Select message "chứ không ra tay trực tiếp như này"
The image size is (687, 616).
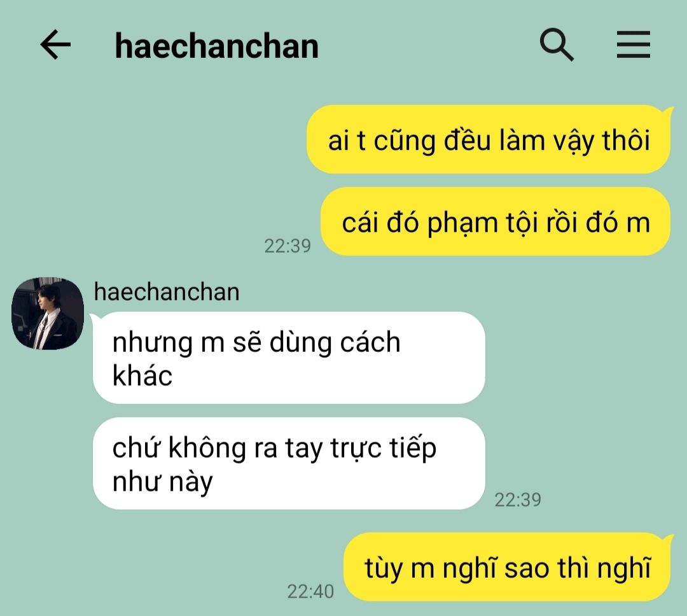289,463
